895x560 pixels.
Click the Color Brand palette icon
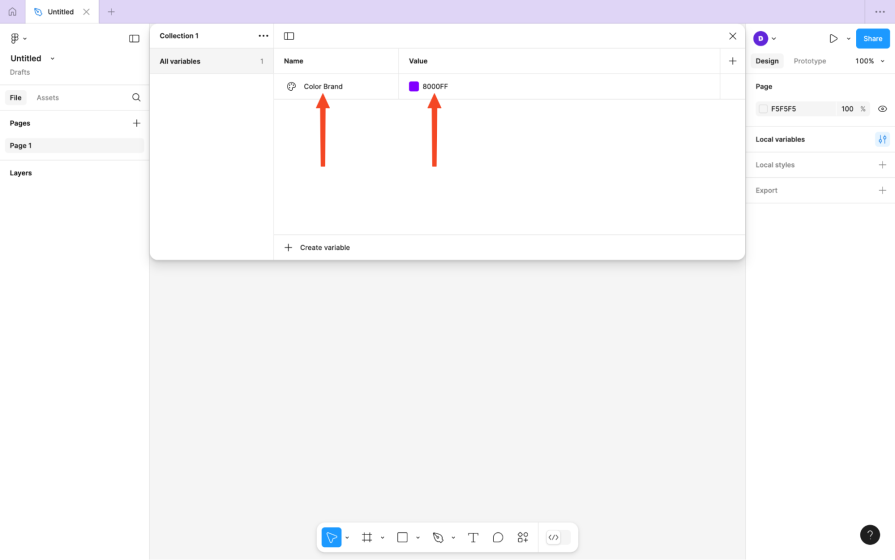[291, 86]
